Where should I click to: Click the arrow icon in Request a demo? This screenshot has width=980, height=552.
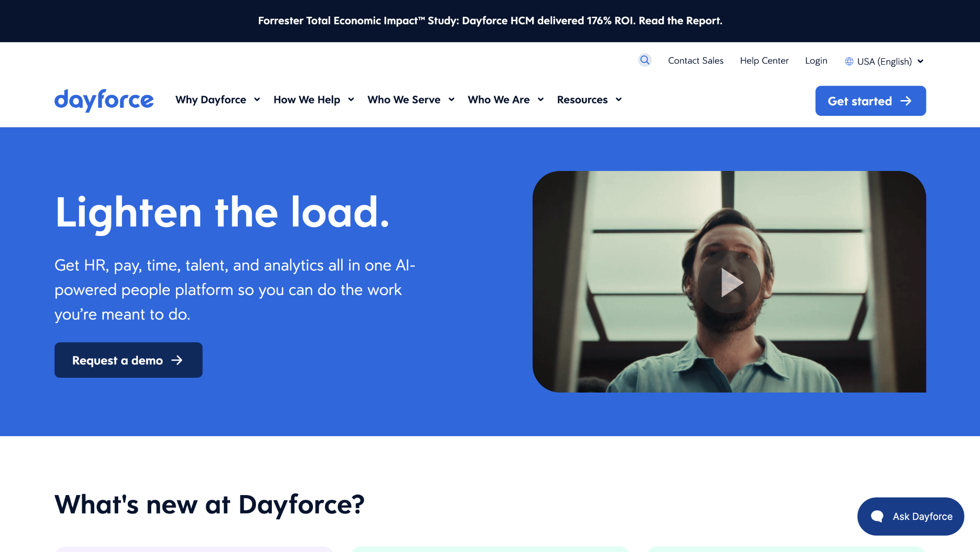pyautogui.click(x=177, y=360)
